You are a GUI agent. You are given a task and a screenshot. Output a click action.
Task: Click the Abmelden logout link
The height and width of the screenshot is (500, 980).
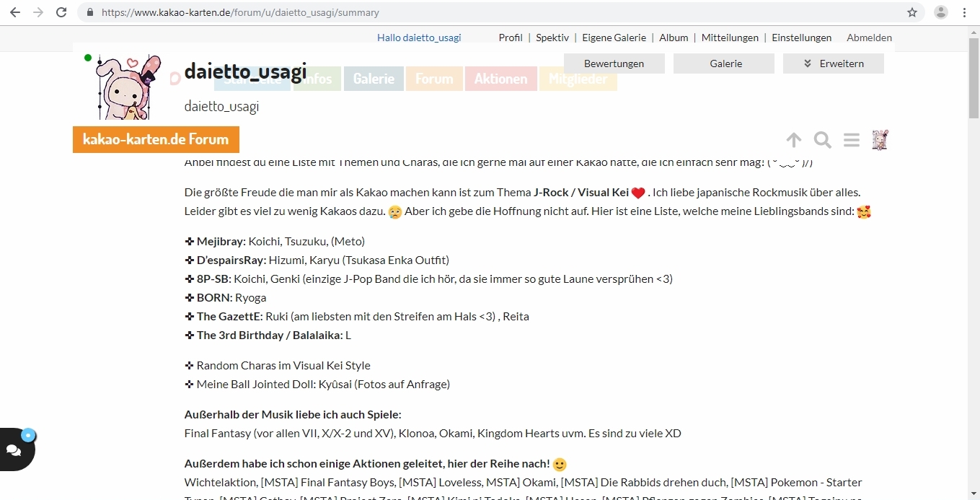869,38
